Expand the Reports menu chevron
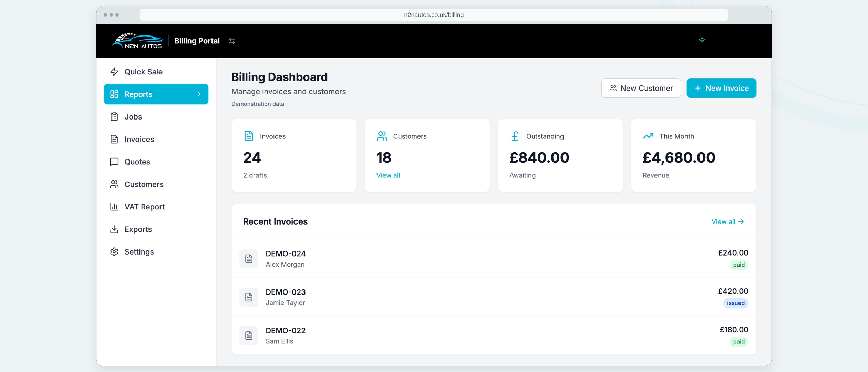This screenshot has height=372, width=868. [199, 94]
